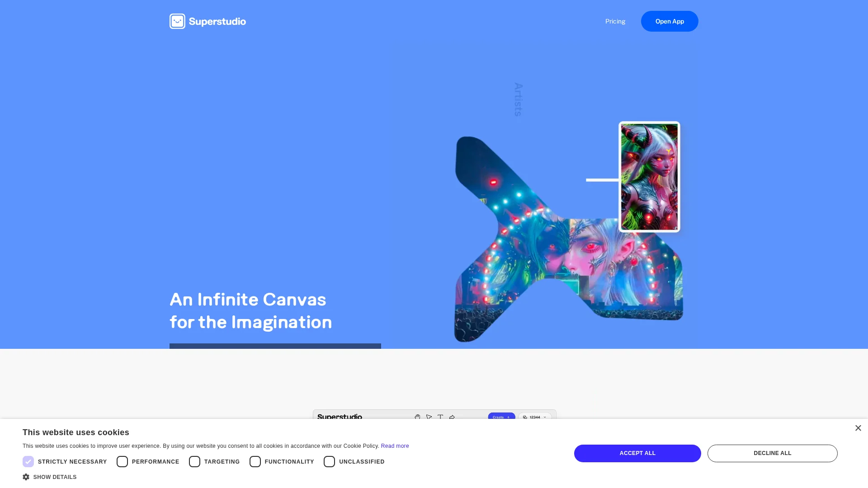Close the cookie banner with X
The width and height of the screenshot is (868, 488).
coord(858,428)
